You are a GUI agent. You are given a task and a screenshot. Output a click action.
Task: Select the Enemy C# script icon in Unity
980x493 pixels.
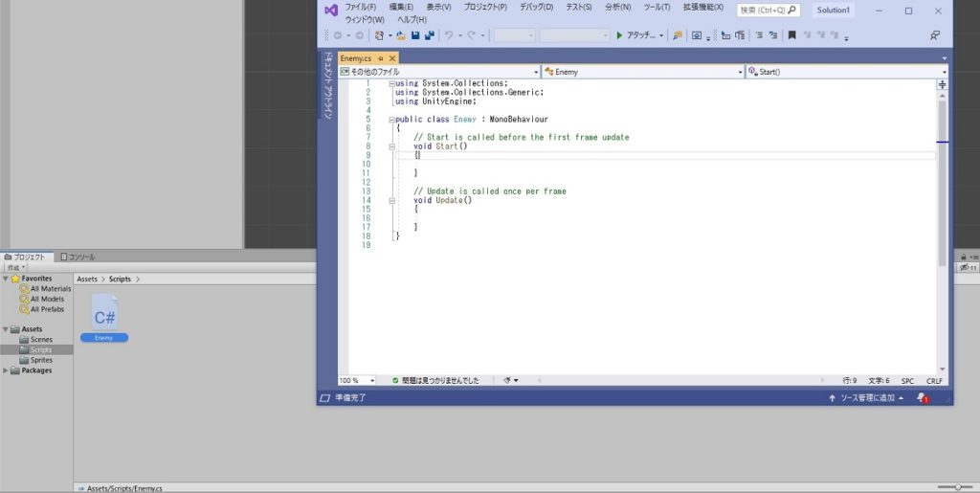(x=104, y=312)
